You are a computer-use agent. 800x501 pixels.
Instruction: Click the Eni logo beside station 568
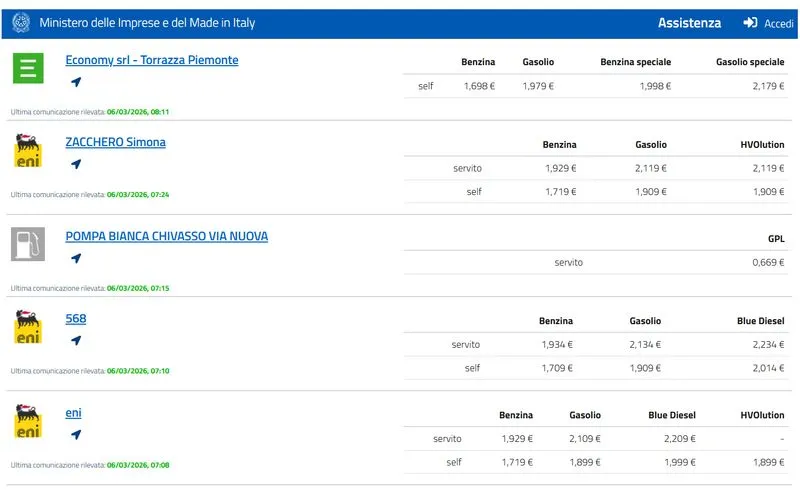[x=28, y=327]
